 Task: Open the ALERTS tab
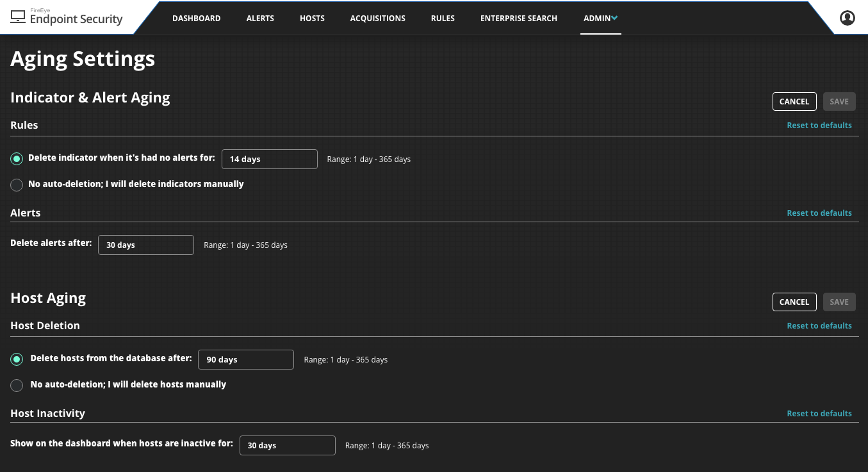click(x=260, y=19)
